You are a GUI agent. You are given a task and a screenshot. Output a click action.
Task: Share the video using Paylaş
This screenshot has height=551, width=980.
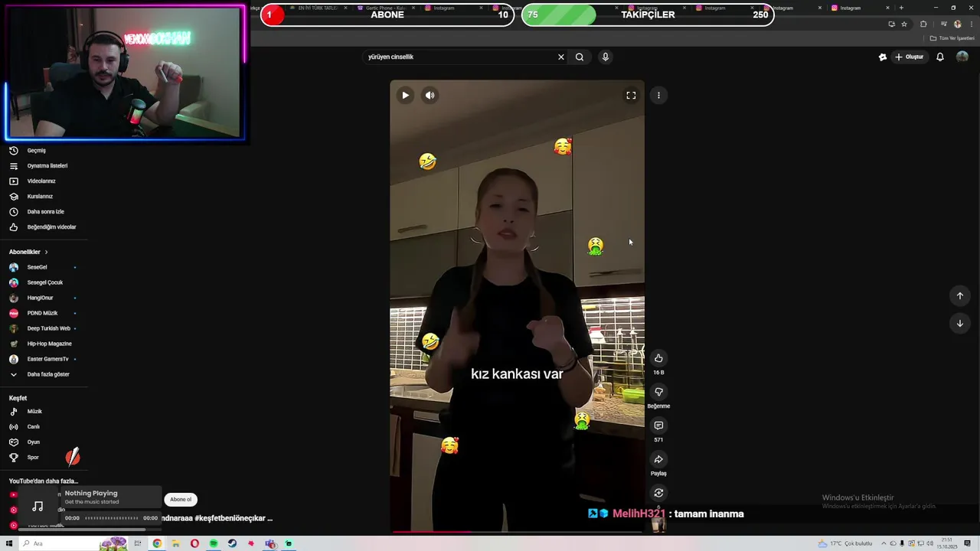tap(658, 459)
